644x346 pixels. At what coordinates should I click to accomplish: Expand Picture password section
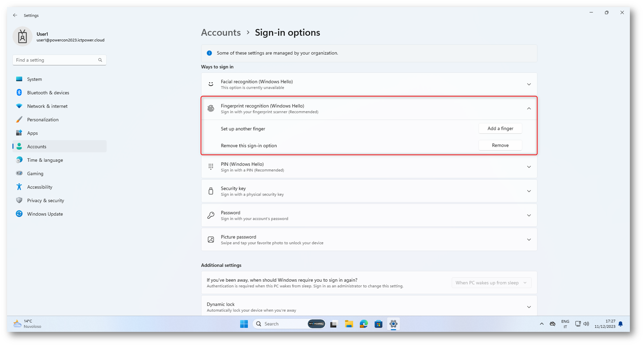point(529,239)
